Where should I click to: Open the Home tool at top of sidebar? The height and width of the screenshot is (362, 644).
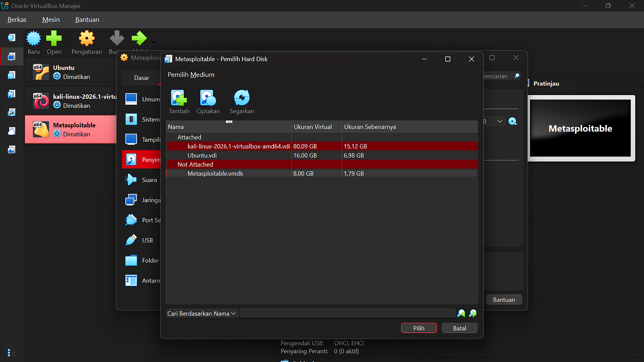11,37
